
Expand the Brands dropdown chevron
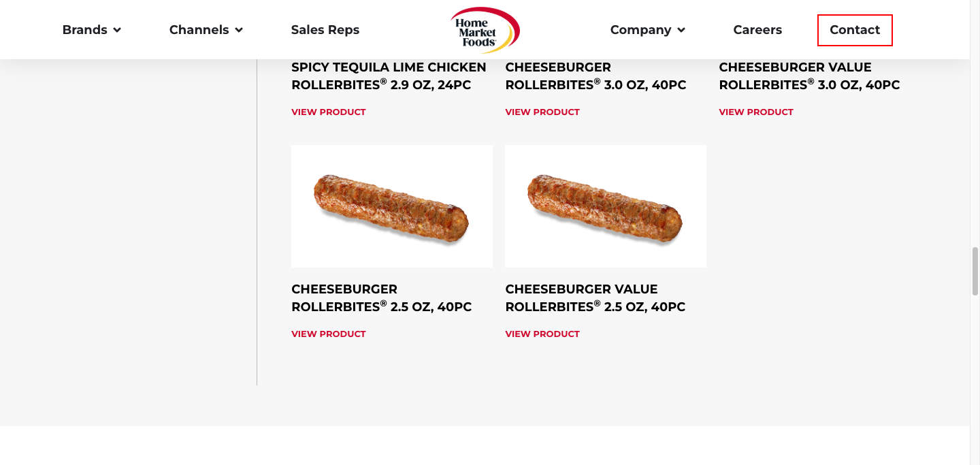tap(117, 30)
